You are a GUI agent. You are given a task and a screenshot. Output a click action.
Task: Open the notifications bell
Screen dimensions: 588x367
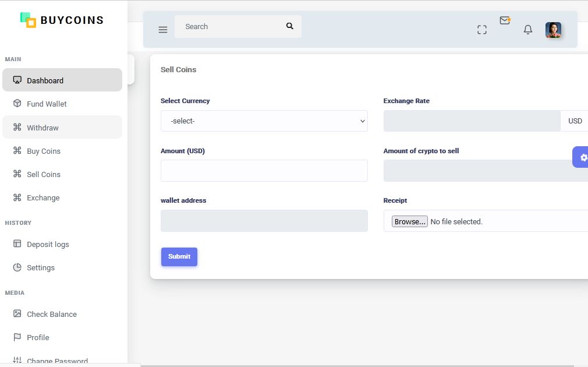coord(528,30)
